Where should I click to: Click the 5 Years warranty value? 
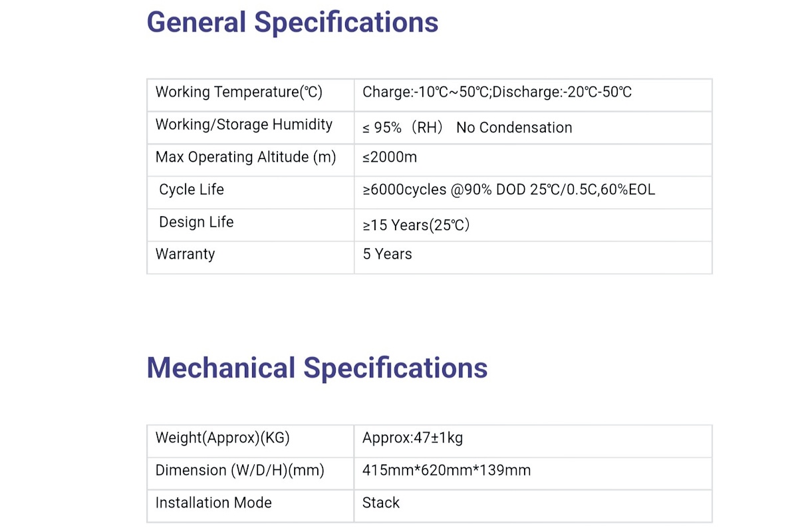coord(387,254)
